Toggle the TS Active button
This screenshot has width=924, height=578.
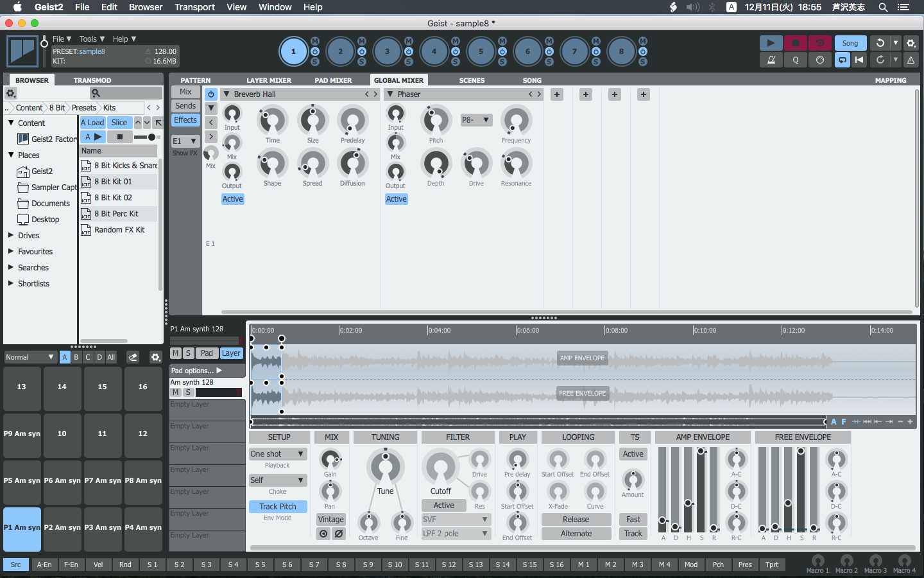633,454
